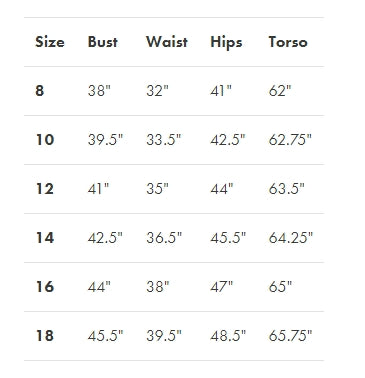The height and width of the screenshot is (378, 365).
Task: Select the 44" hips measurement
Action: (x=222, y=189)
